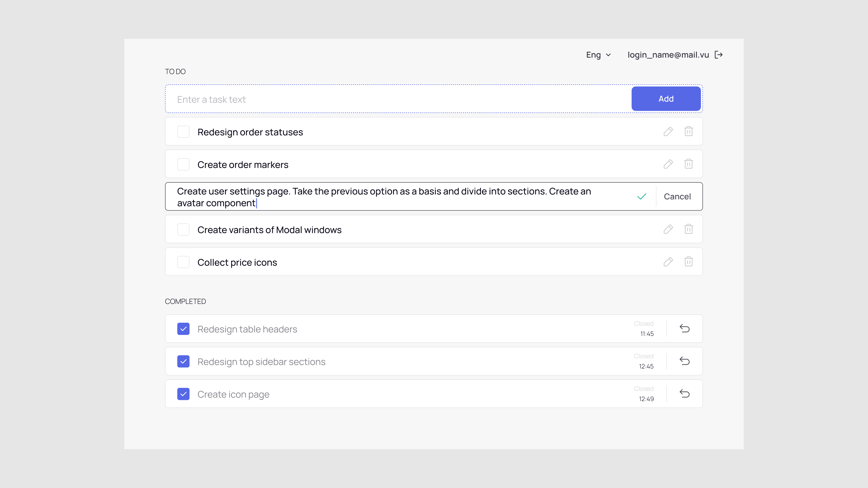Check off Create variants of Modal windows
This screenshot has height=488, width=868.
(x=183, y=229)
